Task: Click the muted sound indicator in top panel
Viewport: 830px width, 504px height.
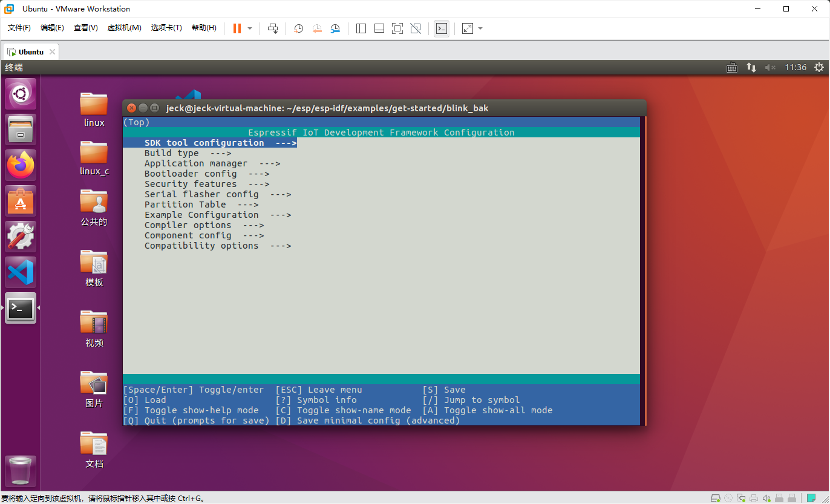Action: (770, 68)
